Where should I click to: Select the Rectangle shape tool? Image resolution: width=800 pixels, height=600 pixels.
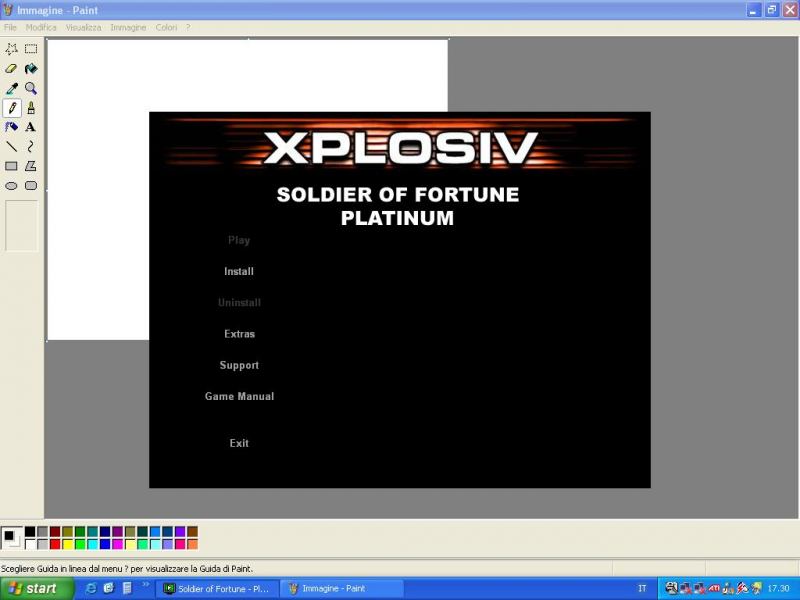pos(11,166)
